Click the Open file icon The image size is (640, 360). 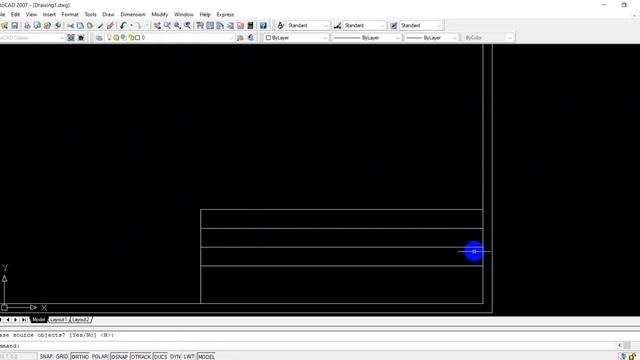[x=4, y=25]
